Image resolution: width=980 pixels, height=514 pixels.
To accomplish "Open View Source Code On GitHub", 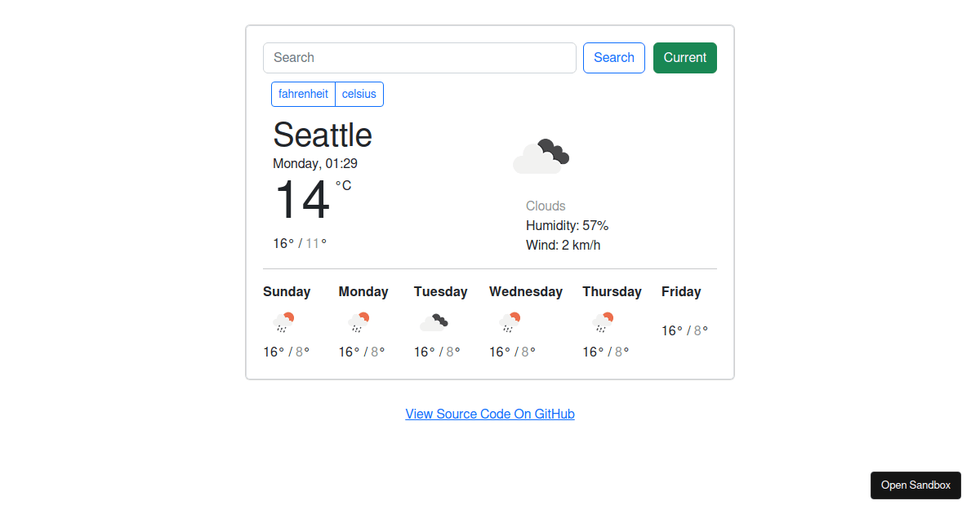I will tap(490, 414).
